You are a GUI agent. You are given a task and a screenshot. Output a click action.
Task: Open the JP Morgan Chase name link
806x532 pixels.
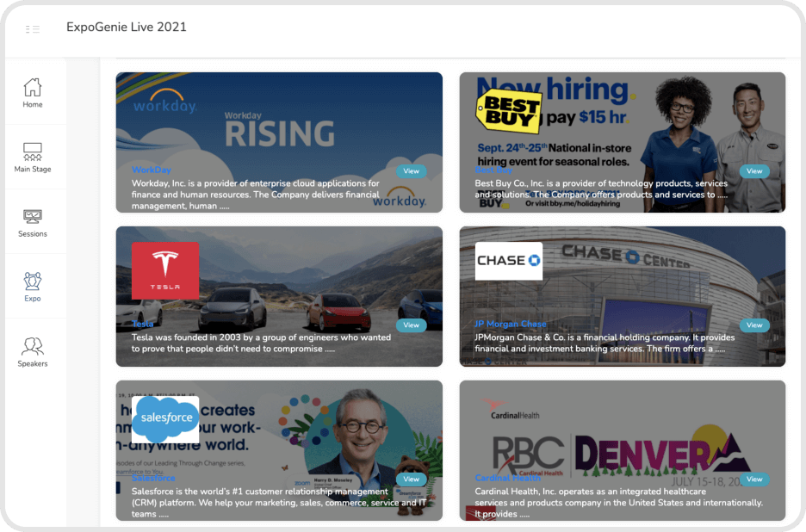(x=511, y=324)
